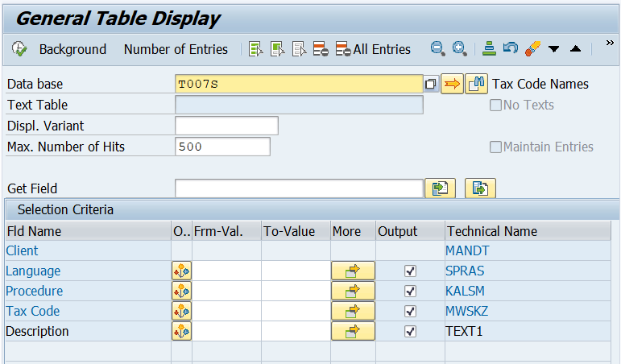This screenshot has width=621, height=364.
Task: Click second select-fields toolbar icon
Action: [278, 49]
